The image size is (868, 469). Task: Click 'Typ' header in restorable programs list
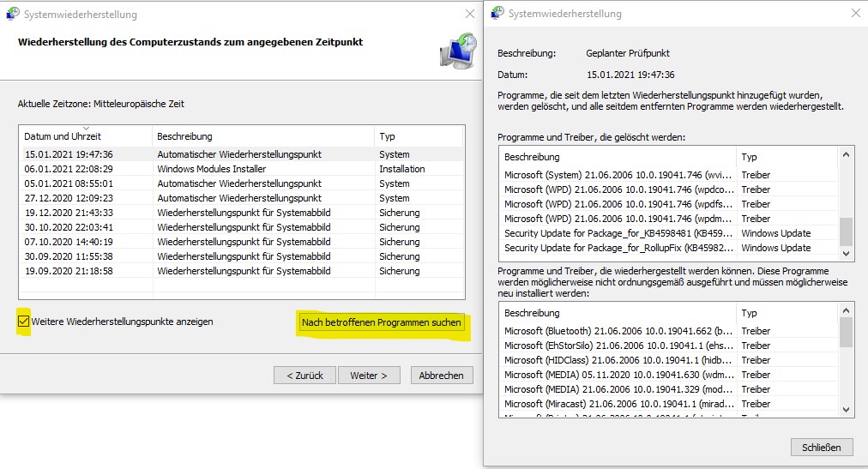[x=787, y=312]
